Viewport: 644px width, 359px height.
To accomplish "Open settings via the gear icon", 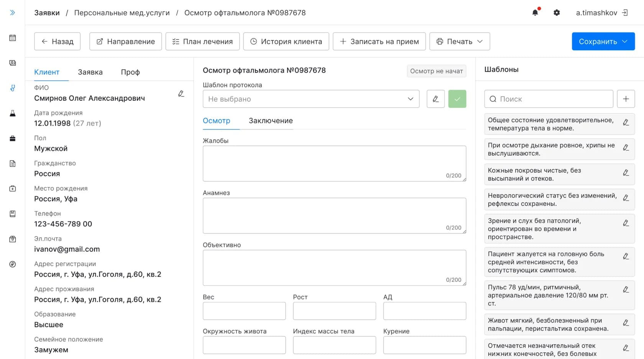I will click(x=557, y=13).
